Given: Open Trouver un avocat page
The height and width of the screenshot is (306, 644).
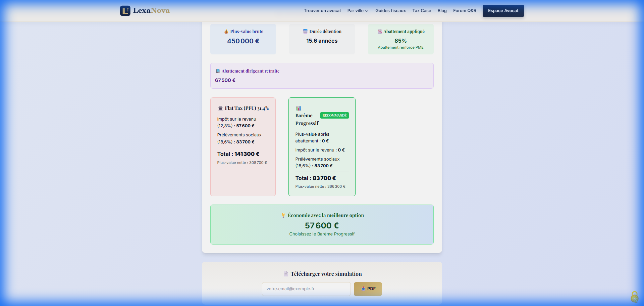Looking at the screenshot, I should pyautogui.click(x=322, y=11).
